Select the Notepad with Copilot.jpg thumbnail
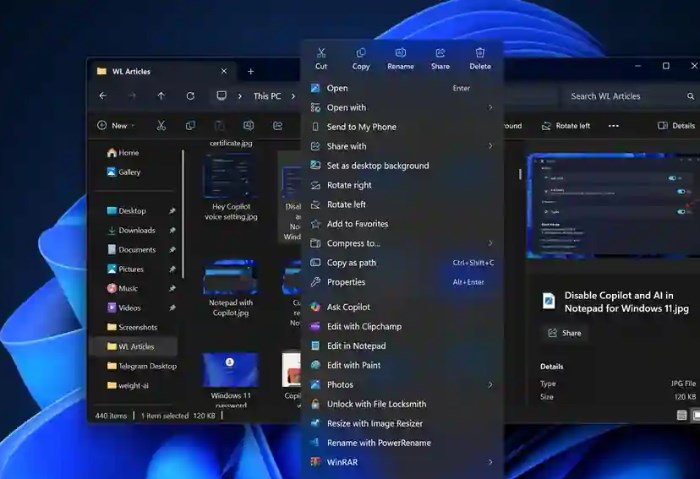 coord(230,278)
